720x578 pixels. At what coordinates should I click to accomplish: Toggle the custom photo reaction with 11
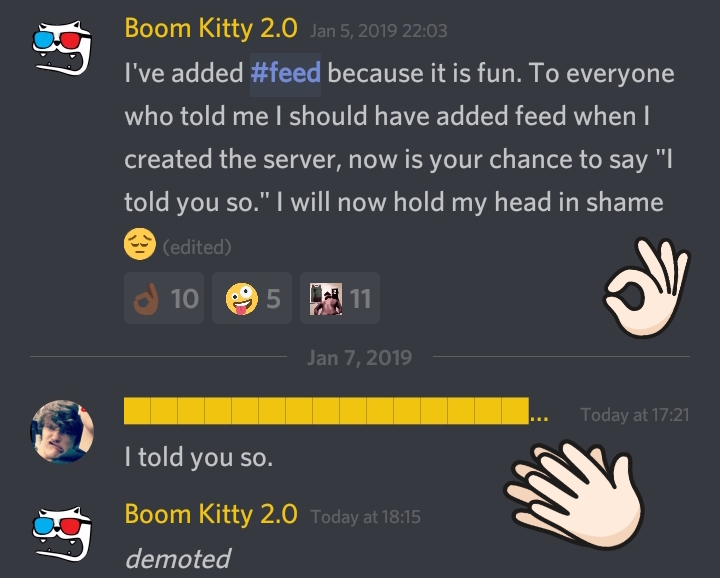(x=339, y=298)
